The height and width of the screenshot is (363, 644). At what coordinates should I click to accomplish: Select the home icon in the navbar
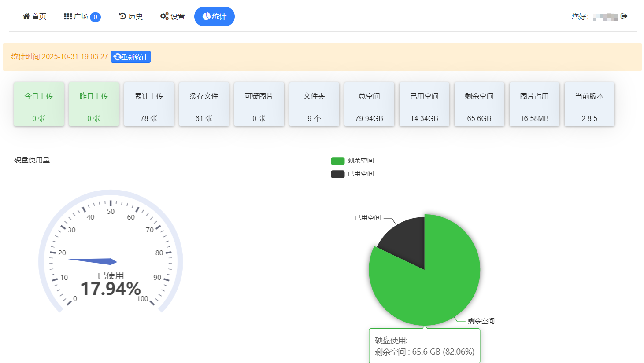coord(26,16)
